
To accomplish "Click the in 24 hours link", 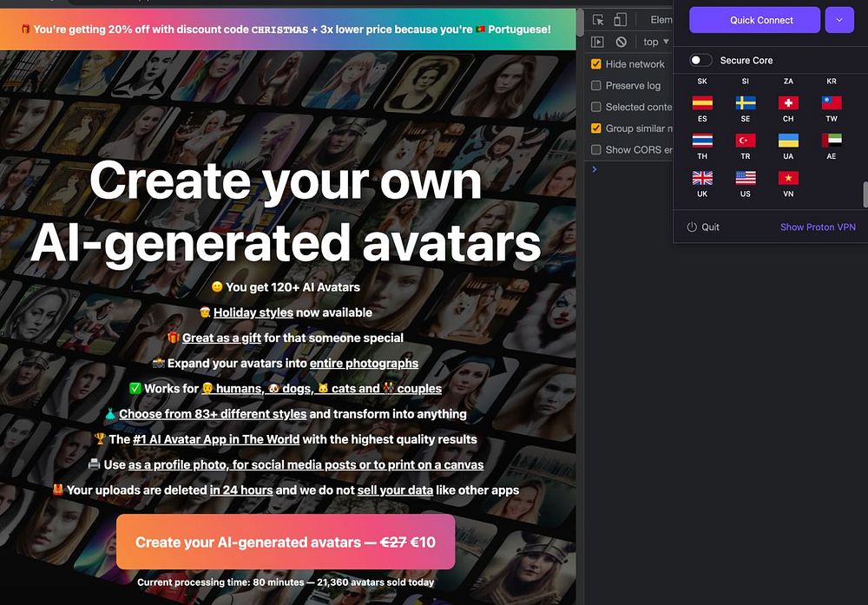I will 240,490.
